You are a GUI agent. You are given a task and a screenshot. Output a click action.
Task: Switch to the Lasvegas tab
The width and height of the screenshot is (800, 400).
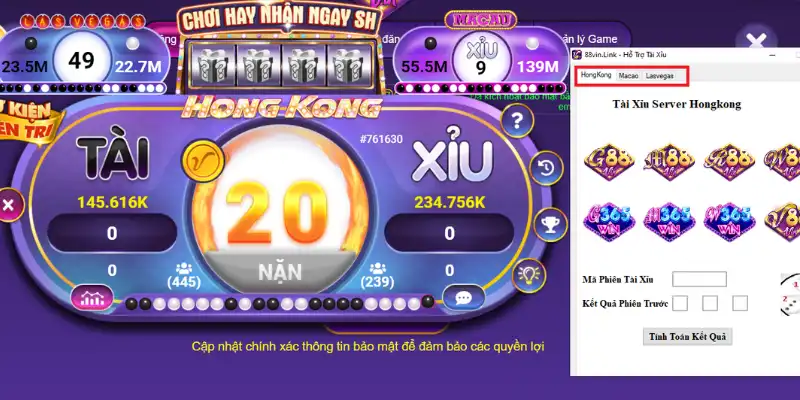[659, 76]
